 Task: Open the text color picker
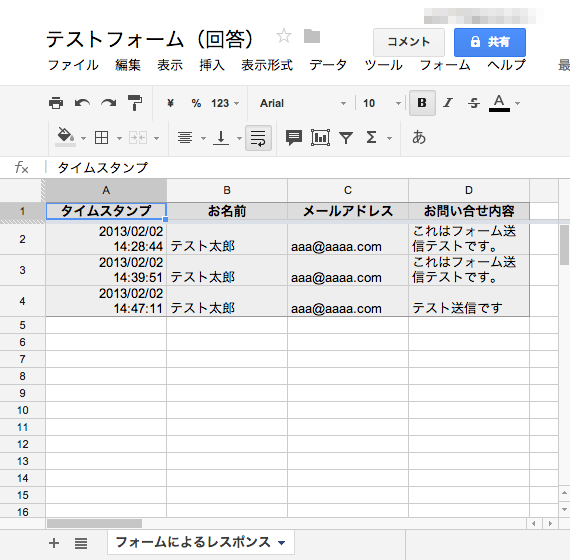499,103
